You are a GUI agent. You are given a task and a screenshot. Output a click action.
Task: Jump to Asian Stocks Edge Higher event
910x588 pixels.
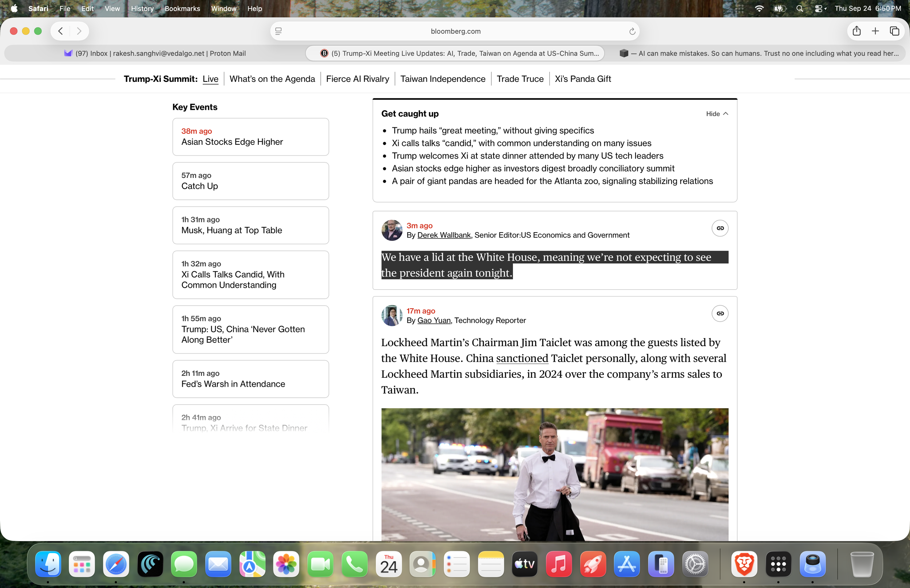point(250,137)
